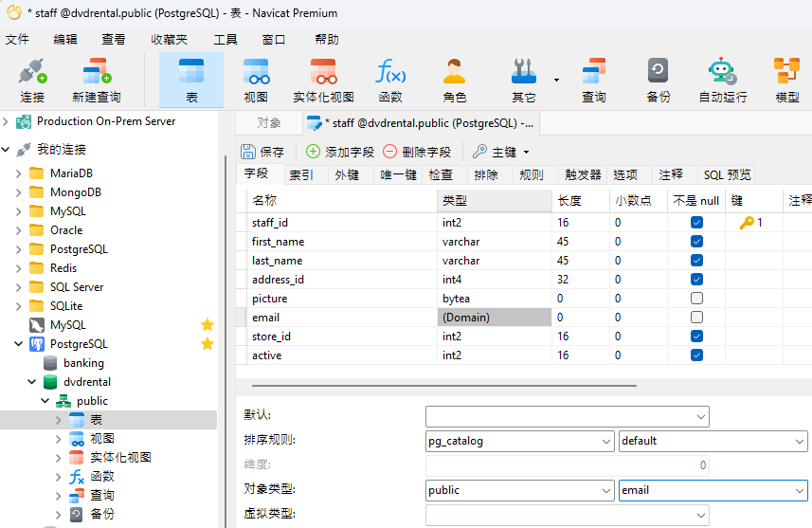This screenshot has width=812, height=528.
Task: Switch to the Triggers tab
Action: click(583, 174)
